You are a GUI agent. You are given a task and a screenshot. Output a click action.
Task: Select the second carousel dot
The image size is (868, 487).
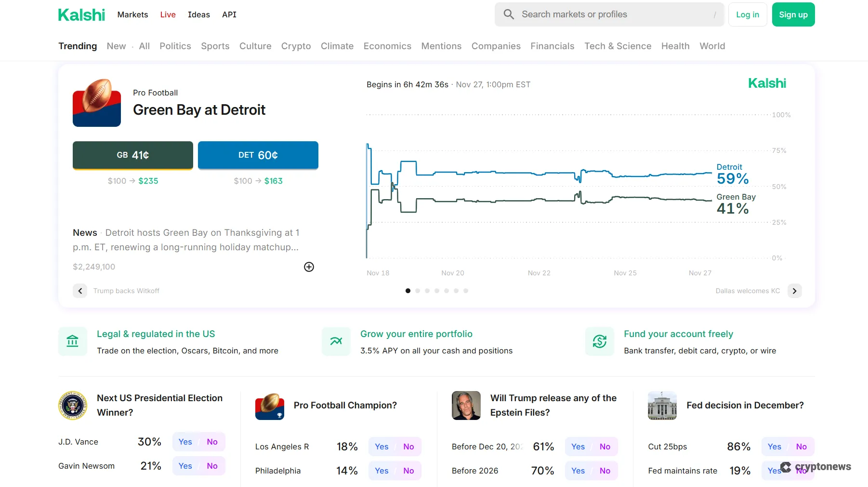point(418,291)
